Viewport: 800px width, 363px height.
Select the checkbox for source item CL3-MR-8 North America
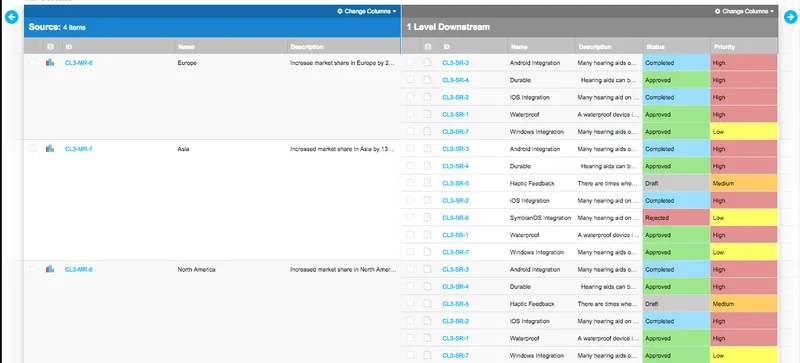click(x=33, y=269)
